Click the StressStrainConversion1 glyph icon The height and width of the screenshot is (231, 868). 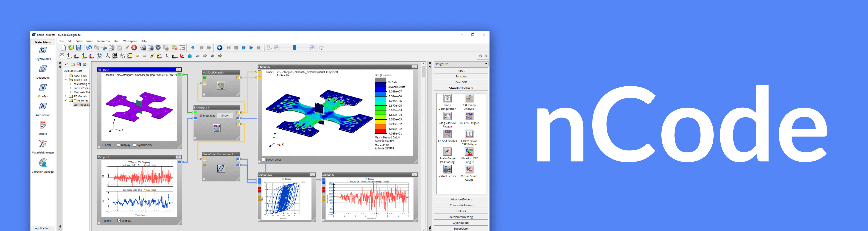(x=221, y=168)
